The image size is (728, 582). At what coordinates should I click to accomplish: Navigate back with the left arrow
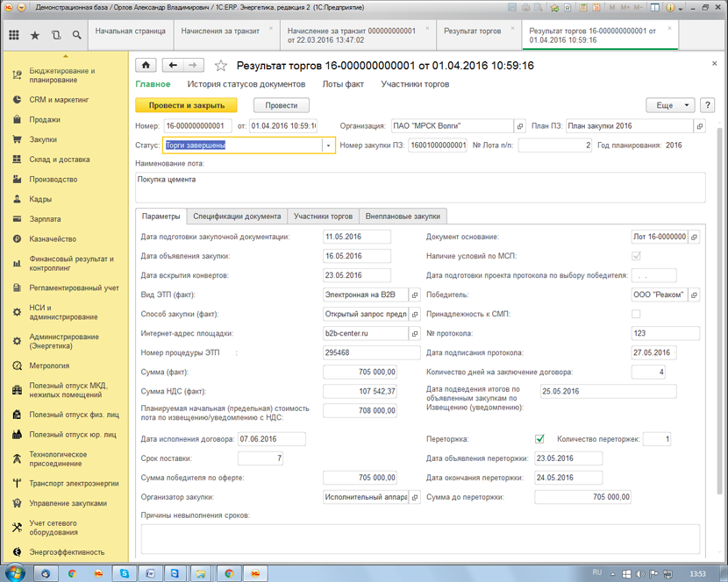pos(173,65)
